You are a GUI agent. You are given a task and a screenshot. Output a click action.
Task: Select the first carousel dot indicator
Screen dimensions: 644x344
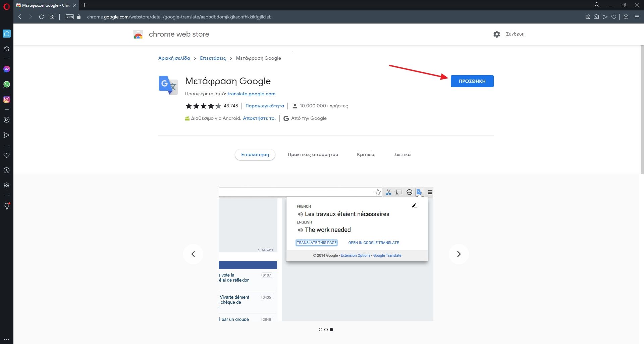321,330
